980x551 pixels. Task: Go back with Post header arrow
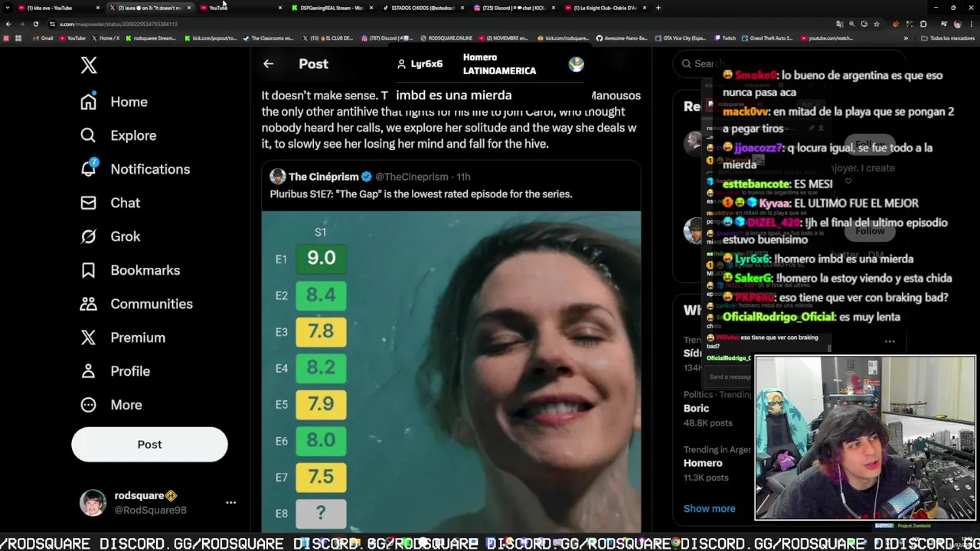point(268,64)
